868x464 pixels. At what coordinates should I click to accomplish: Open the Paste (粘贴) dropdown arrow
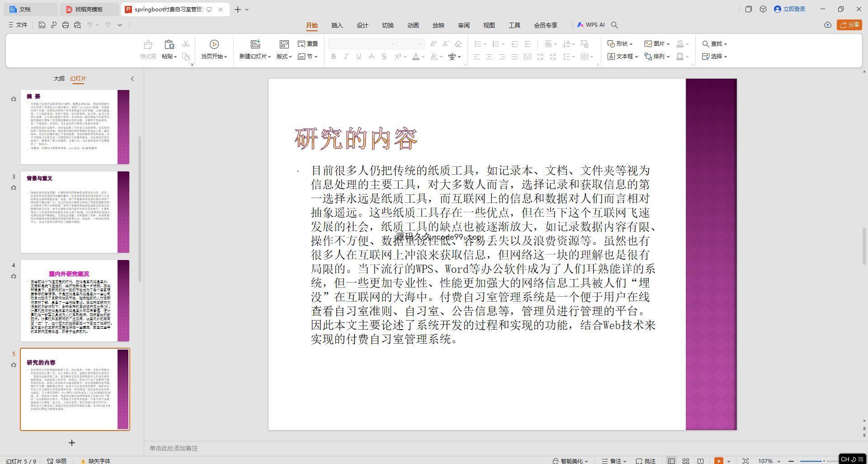click(x=175, y=57)
